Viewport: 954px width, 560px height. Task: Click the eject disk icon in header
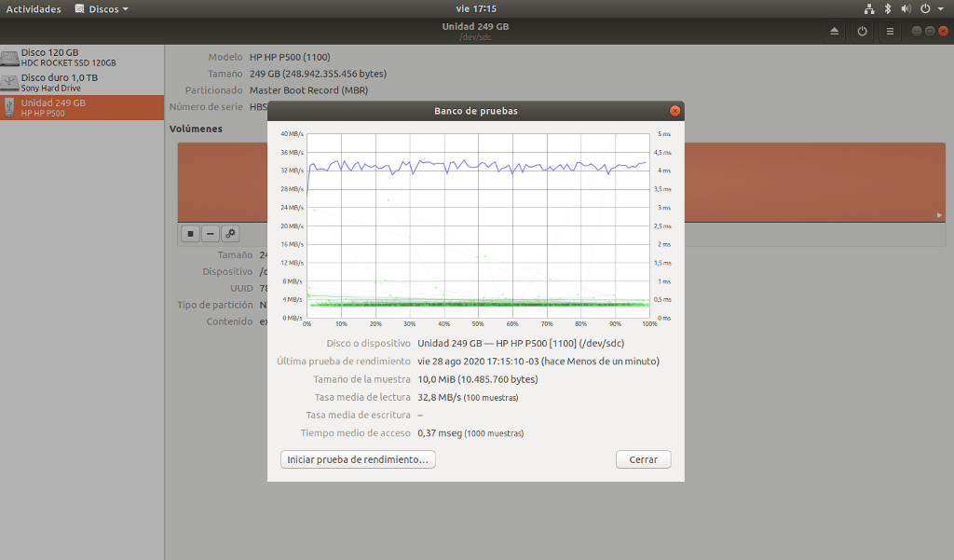click(834, 31)
